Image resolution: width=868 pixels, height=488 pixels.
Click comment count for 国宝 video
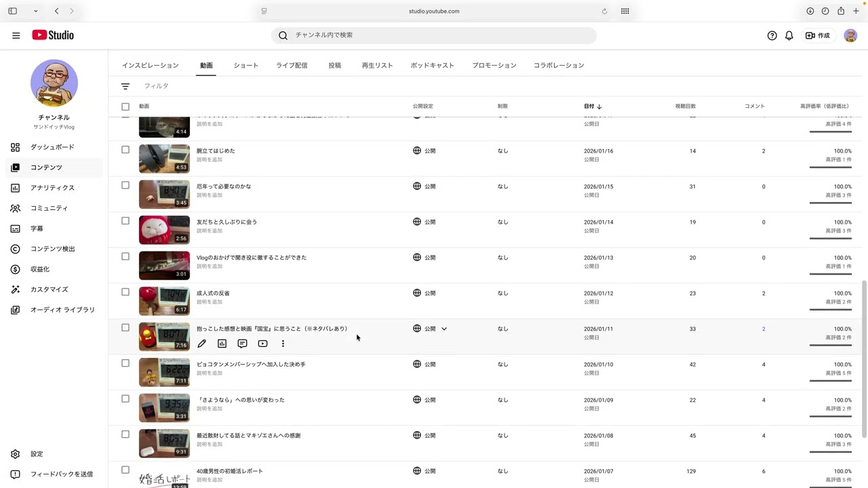pyautogui.click(x=763, y=329)
